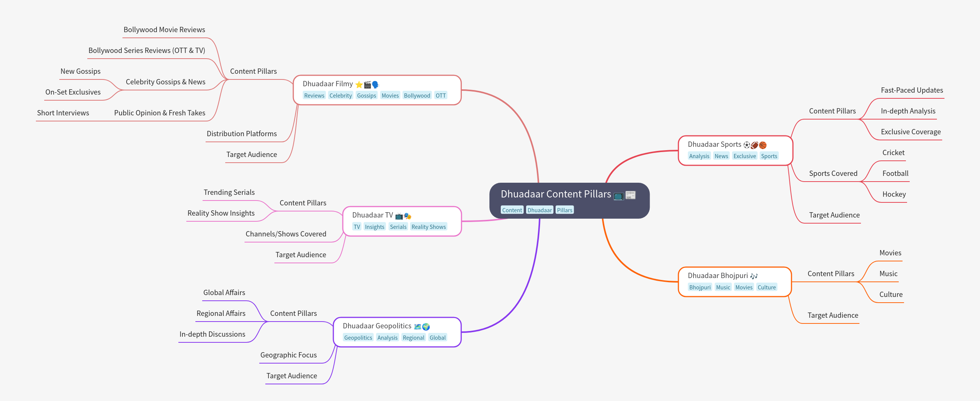Click In-depth Analysis

point(908,111)
